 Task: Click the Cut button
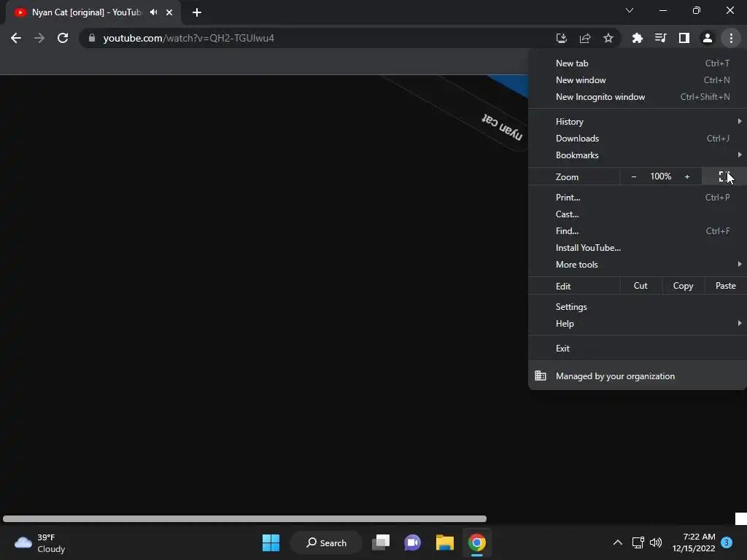[x=640, y=286]
